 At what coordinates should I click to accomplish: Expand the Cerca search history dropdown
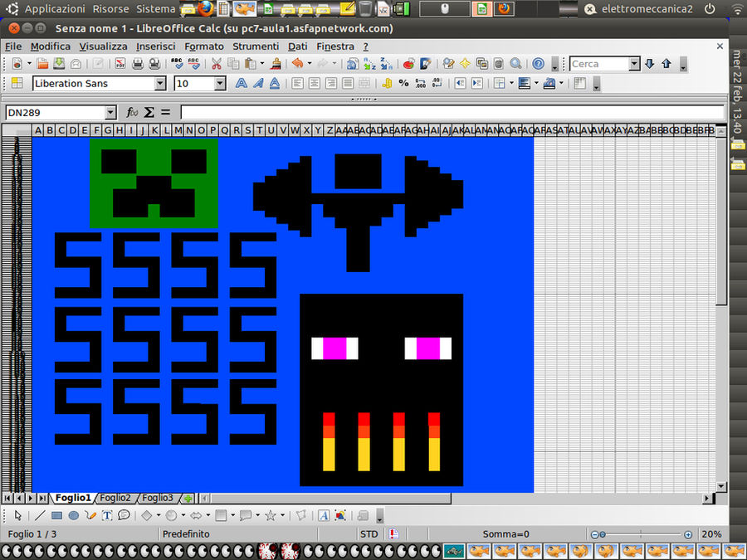(634, 64)
